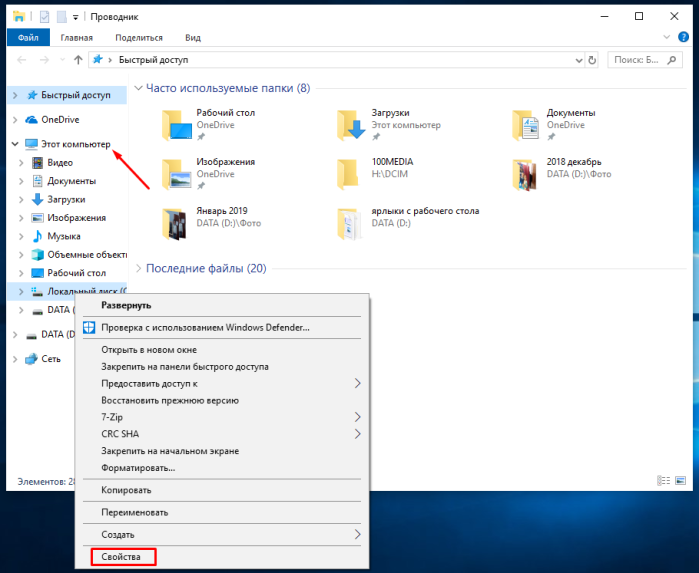Open Предоставить доступ к submenu
The width and height of the screenshot is (699, 573).
click(222, 383)
